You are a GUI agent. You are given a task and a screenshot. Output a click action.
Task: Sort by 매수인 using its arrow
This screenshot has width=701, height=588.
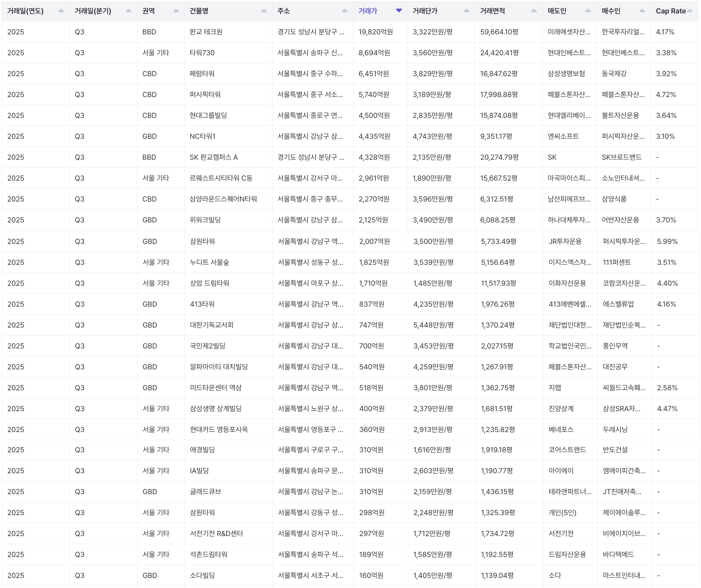[x=642, y=11]
